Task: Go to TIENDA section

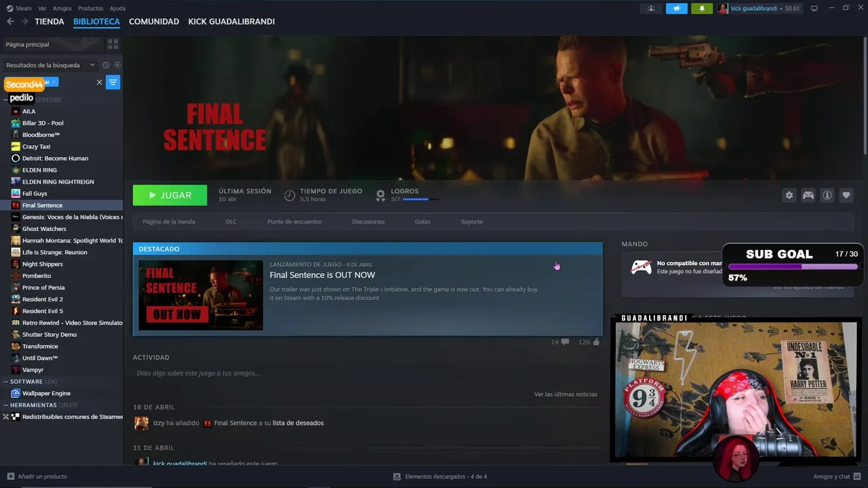Action: (x=50, y=22)
